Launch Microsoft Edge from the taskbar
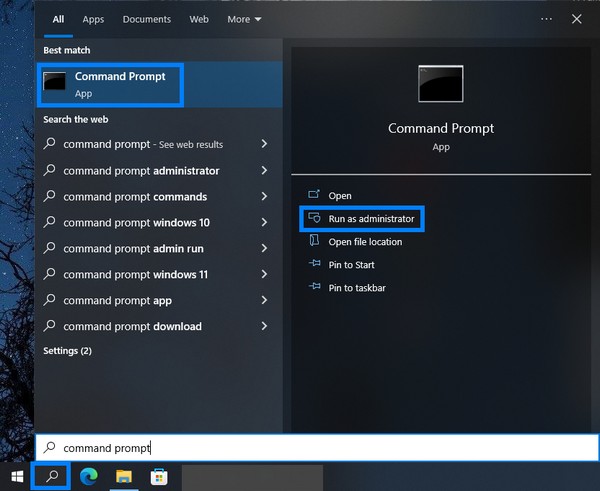The height and width of the screenshot is (491, 600). point(88,476)
